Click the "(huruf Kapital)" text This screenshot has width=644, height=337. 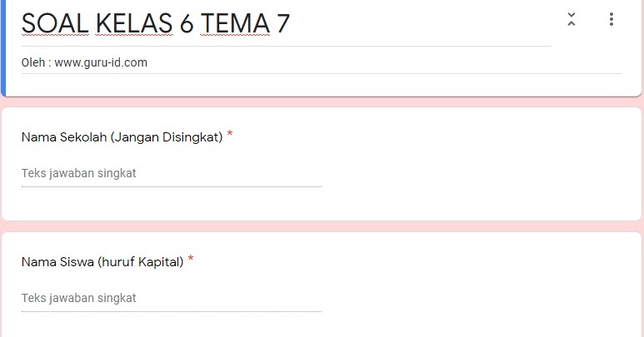coord(140,262)
